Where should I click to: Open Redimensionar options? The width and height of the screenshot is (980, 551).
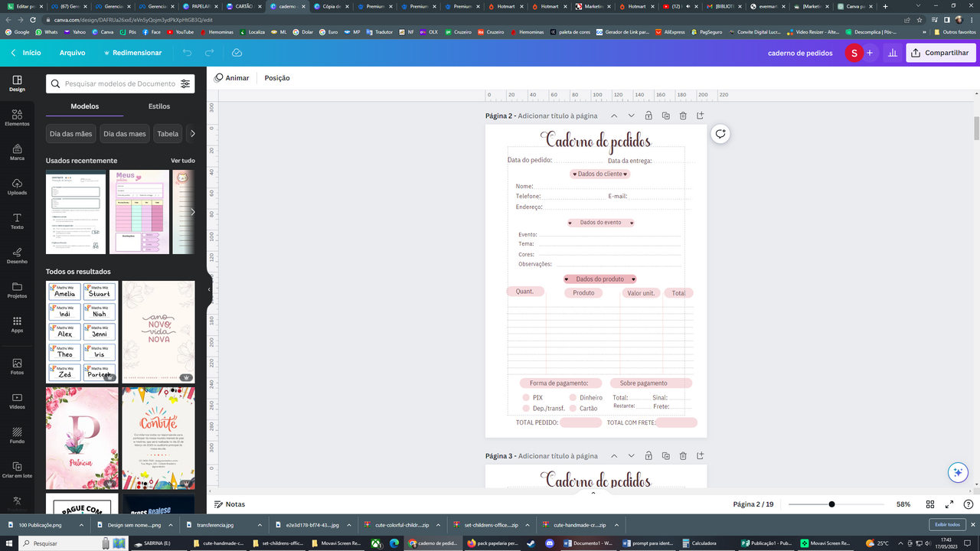132,53
